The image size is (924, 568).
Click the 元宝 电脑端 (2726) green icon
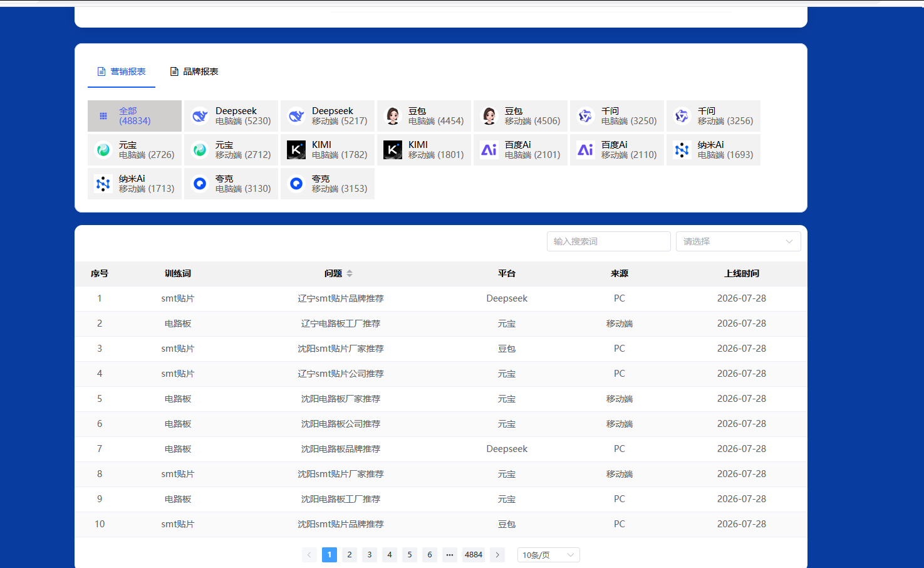(103, 150)
